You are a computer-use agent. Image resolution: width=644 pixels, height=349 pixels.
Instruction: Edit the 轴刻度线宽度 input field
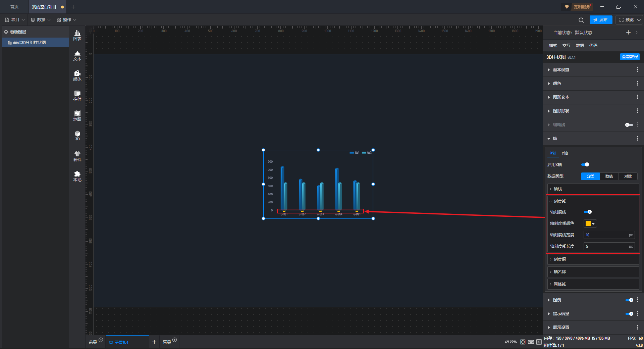point(609,235)
